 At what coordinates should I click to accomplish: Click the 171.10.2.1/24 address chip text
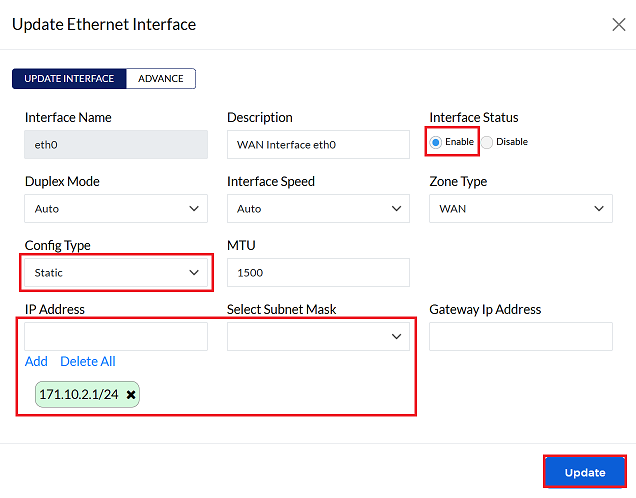click(79, 395)
